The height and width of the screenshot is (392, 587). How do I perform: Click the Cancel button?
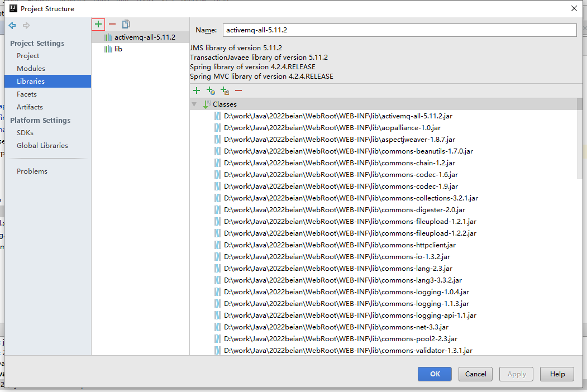[x=475, y=374]
